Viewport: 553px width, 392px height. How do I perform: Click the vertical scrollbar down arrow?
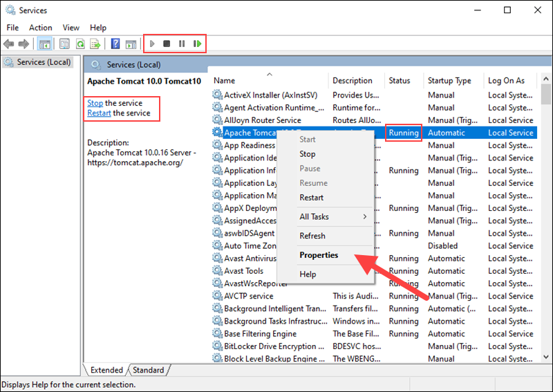[x=546, y=358]
